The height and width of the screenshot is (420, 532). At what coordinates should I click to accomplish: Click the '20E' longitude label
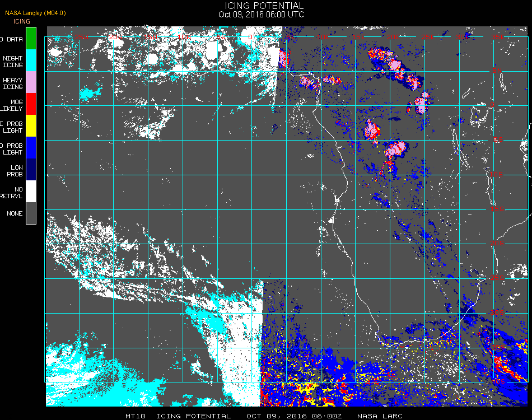coord(393,36)
